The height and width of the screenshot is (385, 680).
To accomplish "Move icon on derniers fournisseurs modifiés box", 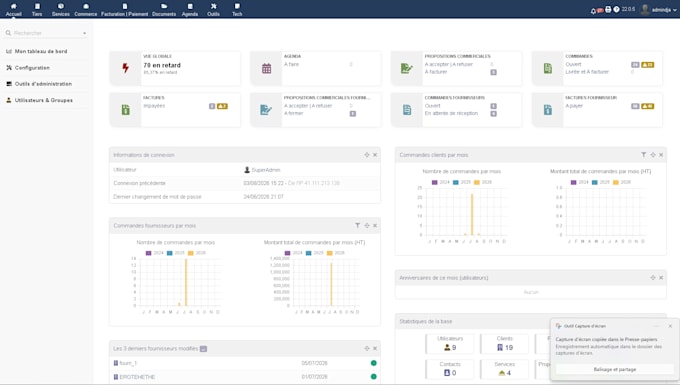I will click(367, 348).
